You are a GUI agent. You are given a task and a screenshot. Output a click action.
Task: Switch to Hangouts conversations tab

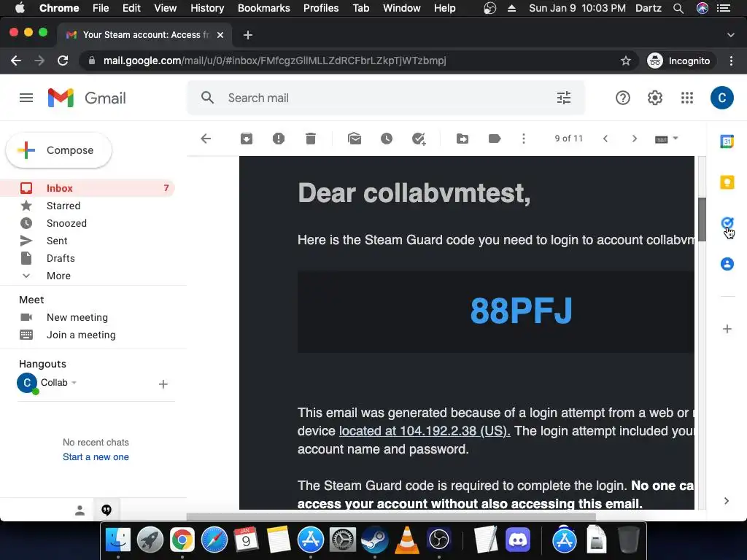(x=107, y=510)
